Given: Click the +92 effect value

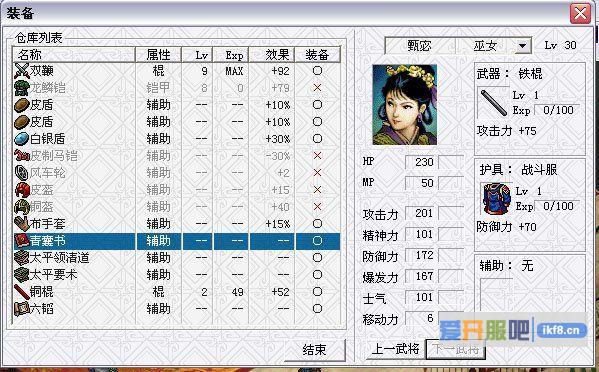Looking at the screenshot, I should click(x=280, y=71).
